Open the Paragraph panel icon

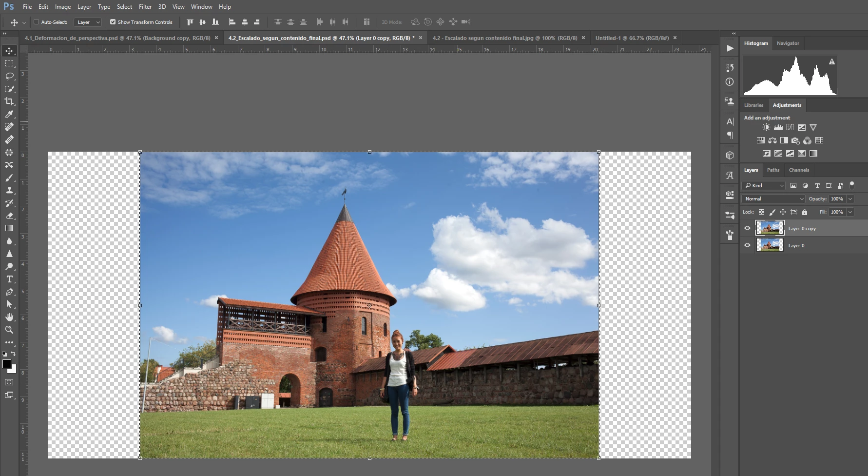(x=730, y=135)
